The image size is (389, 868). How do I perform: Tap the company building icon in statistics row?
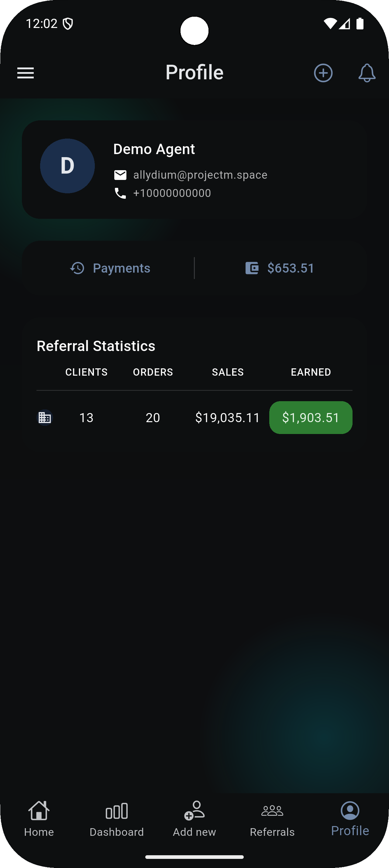click(44, 418)
